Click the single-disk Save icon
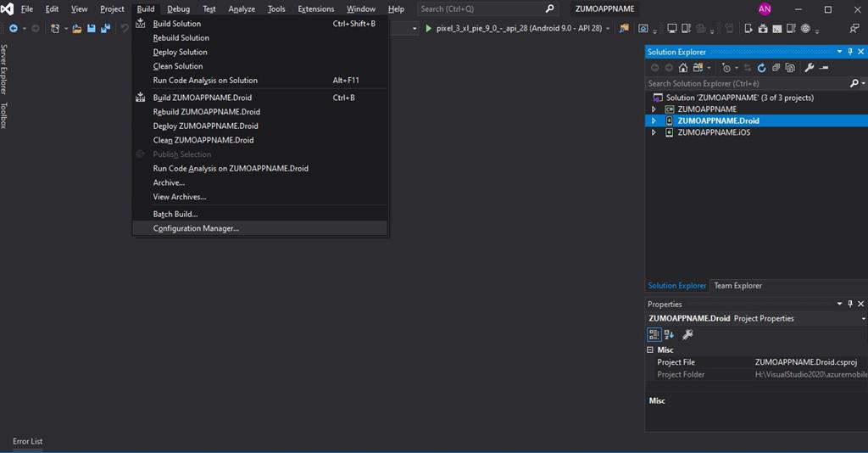Image resolution: width=868 pixels, height=453 pixels. pyautogui.click(x=92, y=28)
